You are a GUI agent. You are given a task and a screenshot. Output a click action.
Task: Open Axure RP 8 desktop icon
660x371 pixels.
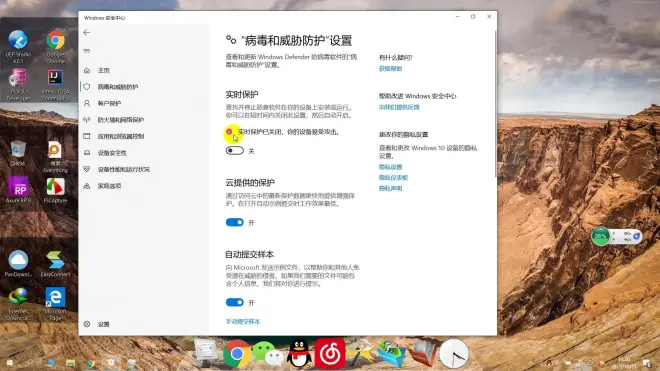tap(18, 190)
